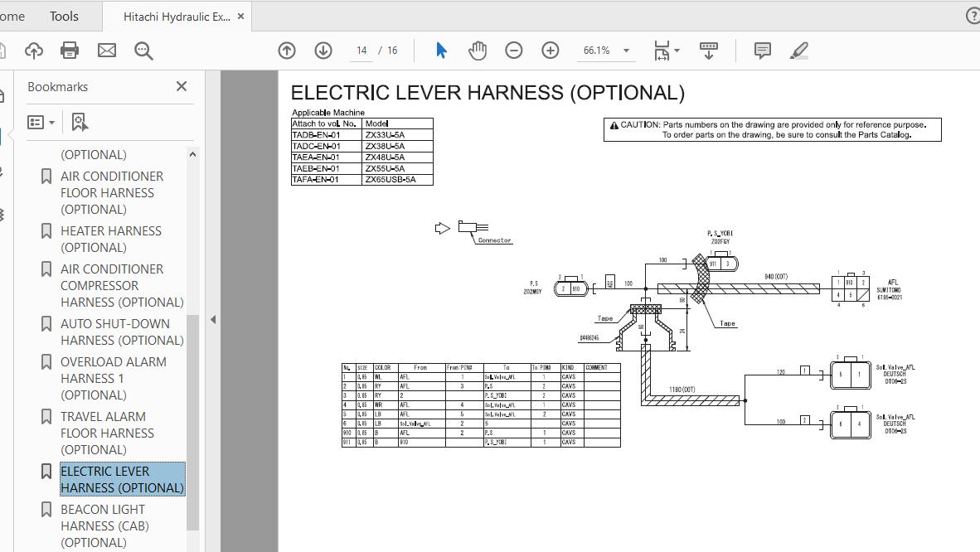Click the ZX65USB-5A model cell

coord(397,179)
